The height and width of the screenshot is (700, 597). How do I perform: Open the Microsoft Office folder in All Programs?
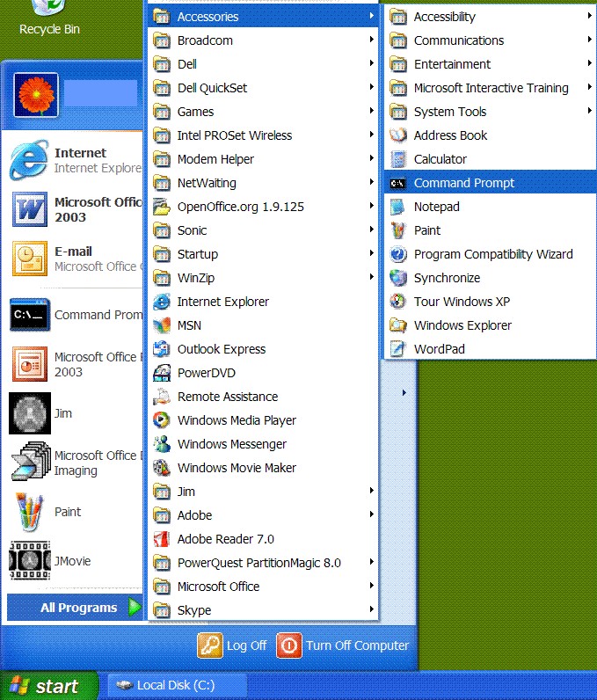[x=263, y=587]
